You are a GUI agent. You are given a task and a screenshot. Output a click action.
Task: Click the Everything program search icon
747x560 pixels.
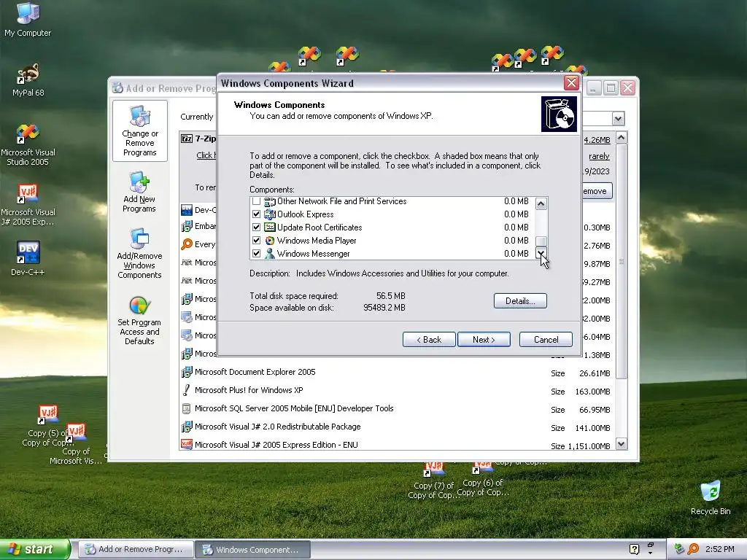[186, 244]
